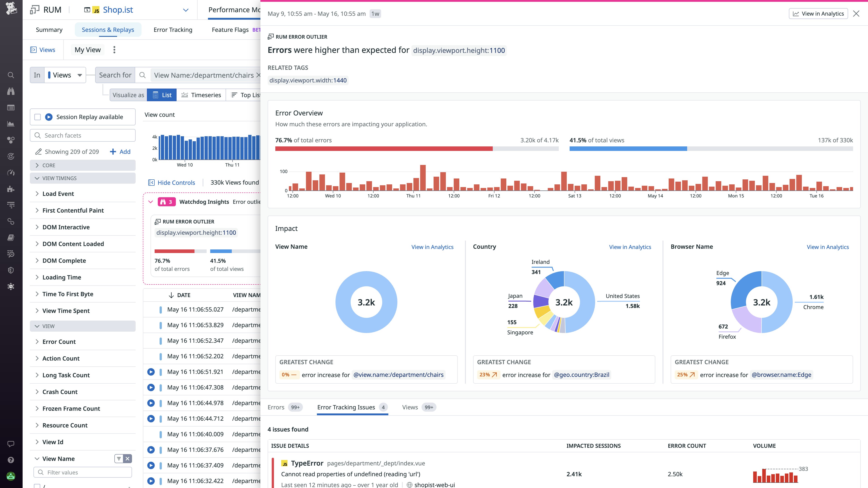Collapse the VIEW TIMINGS facet group

[x=59, y=178]
